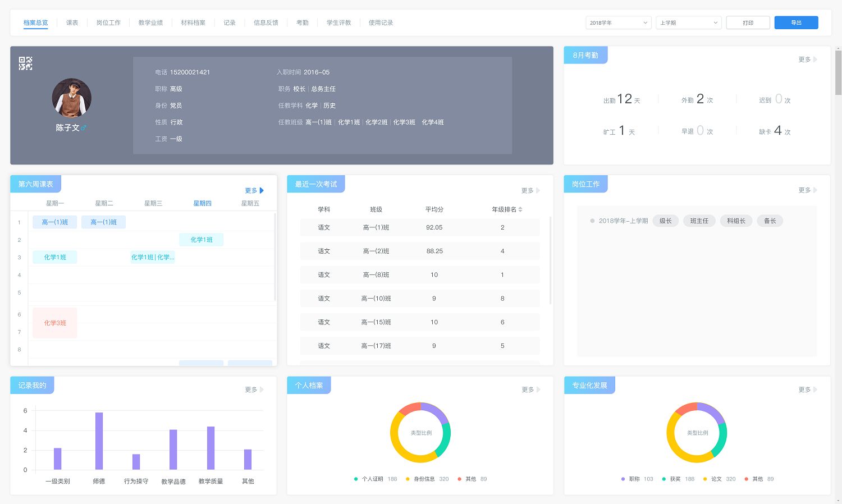Image resolution: width=842 pixels, height=504 pixels.
Task: Select the 科组长 role tag
Action: pyautogui.click(x=736, y=221)
